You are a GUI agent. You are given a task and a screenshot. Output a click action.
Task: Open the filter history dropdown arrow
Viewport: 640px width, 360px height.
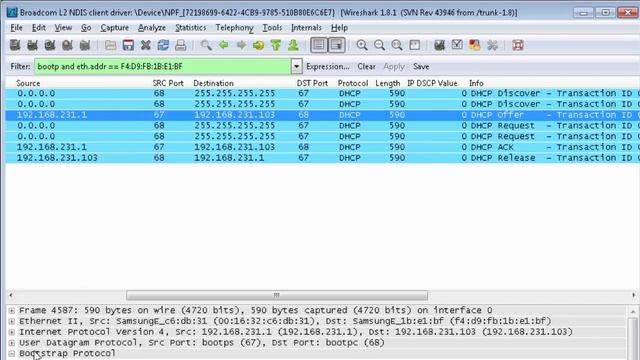pos(297,67)
